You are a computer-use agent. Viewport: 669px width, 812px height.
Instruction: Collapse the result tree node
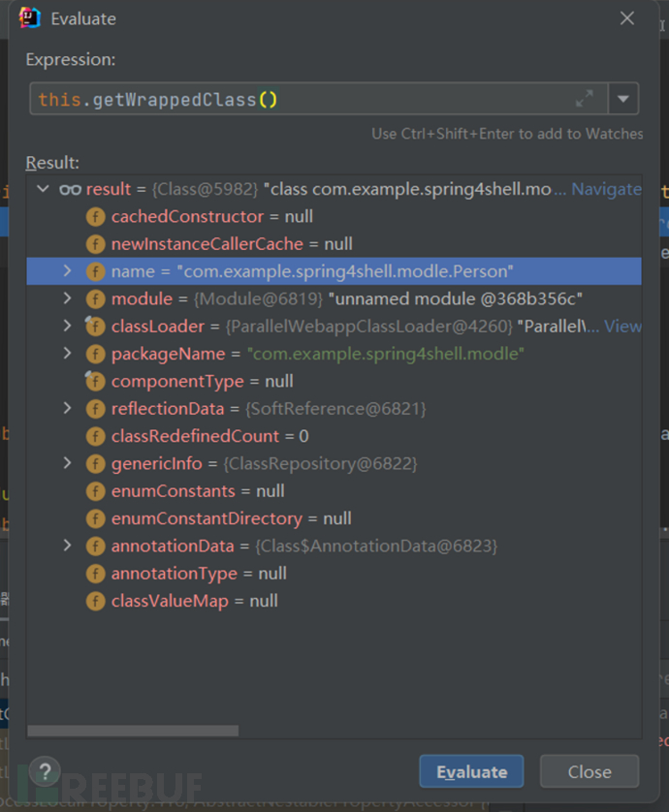[43, 189]
